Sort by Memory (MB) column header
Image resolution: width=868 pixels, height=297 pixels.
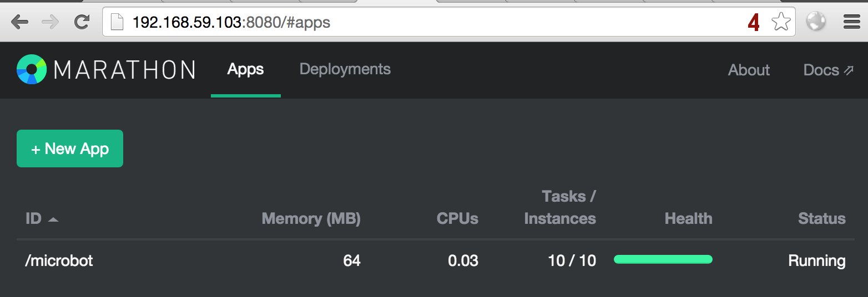tap(311, 218)
